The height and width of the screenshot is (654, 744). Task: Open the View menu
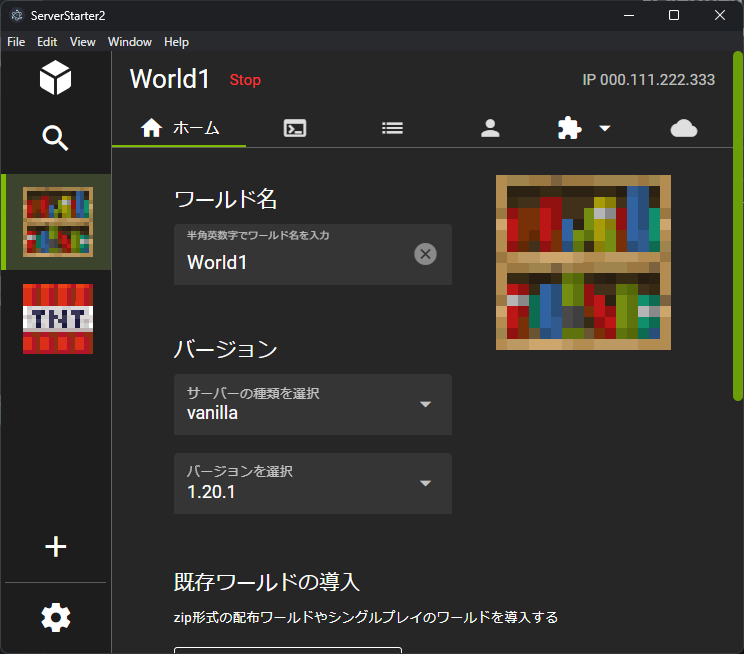click(x=83, y=42)
